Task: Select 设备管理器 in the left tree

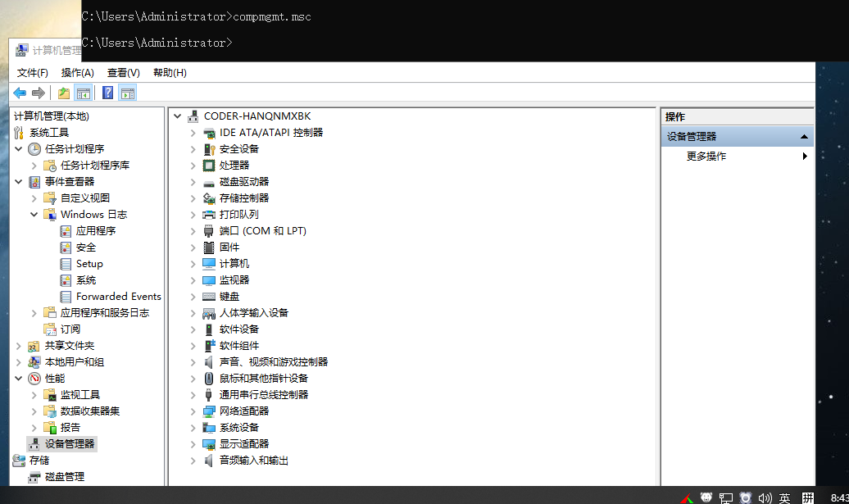Action: coord(70,444)
